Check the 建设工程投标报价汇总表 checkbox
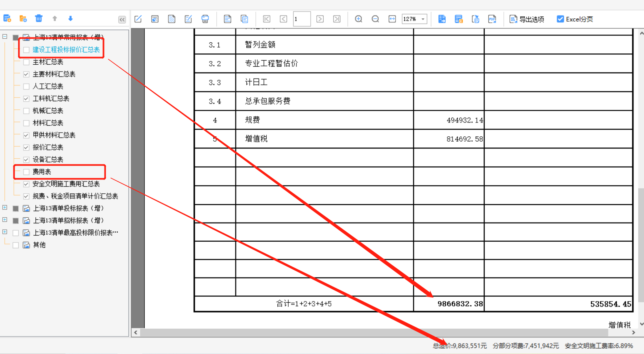 pyautogui.click(x=26, y=50)
